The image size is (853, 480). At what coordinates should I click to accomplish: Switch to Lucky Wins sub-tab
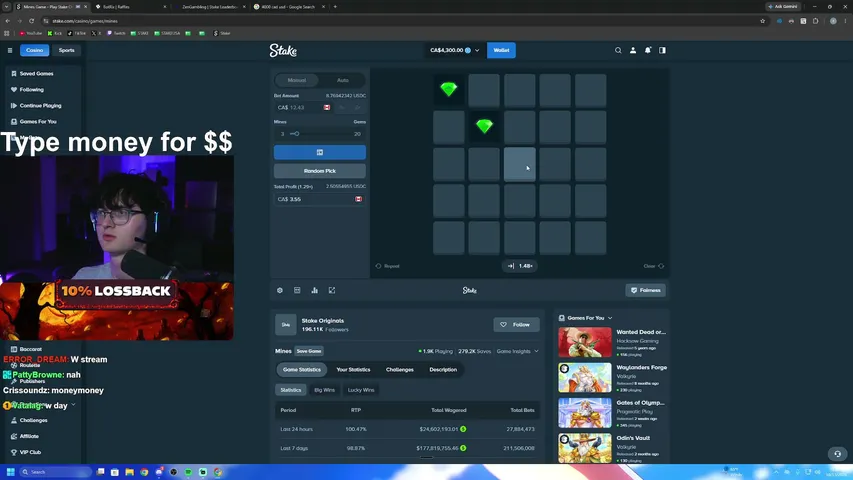point(361,390)
